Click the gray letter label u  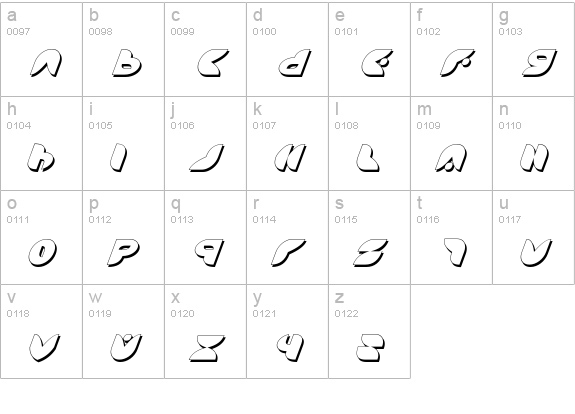tap(503, 203)
